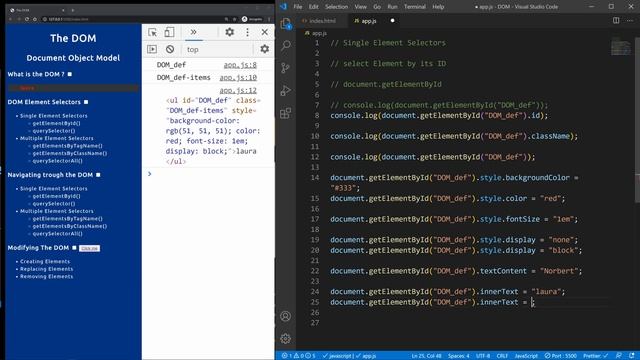
Task: Open the Selection menu
Action: [336, 7]
